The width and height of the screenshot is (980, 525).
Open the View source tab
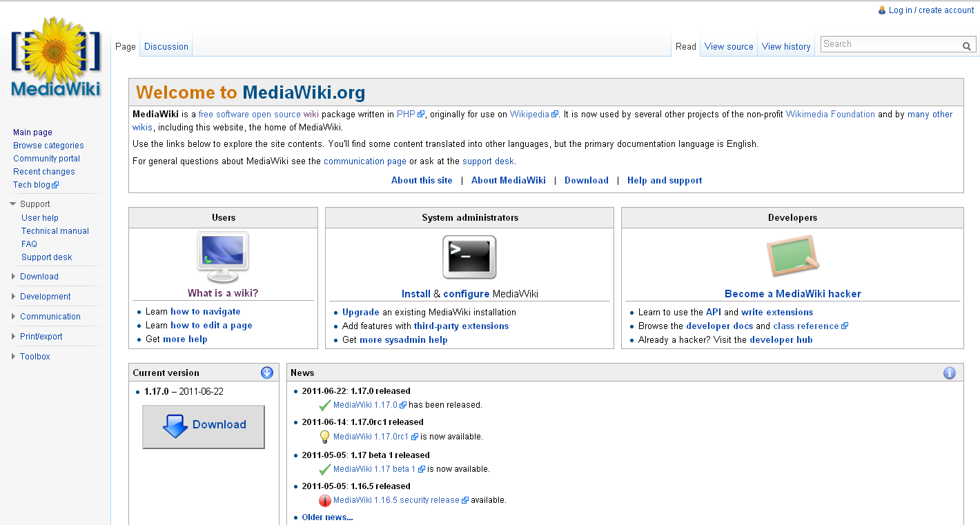[x=729, y=46]
